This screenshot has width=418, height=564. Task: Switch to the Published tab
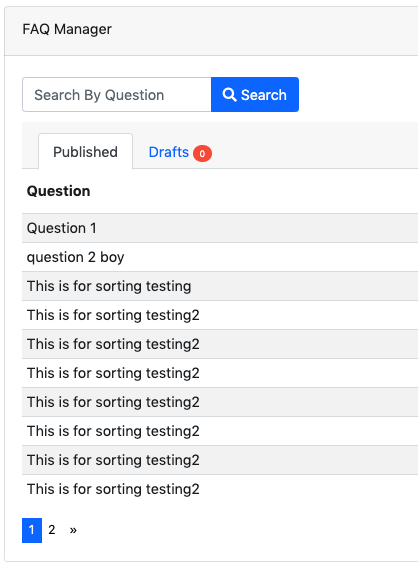(x=85, y=151)
